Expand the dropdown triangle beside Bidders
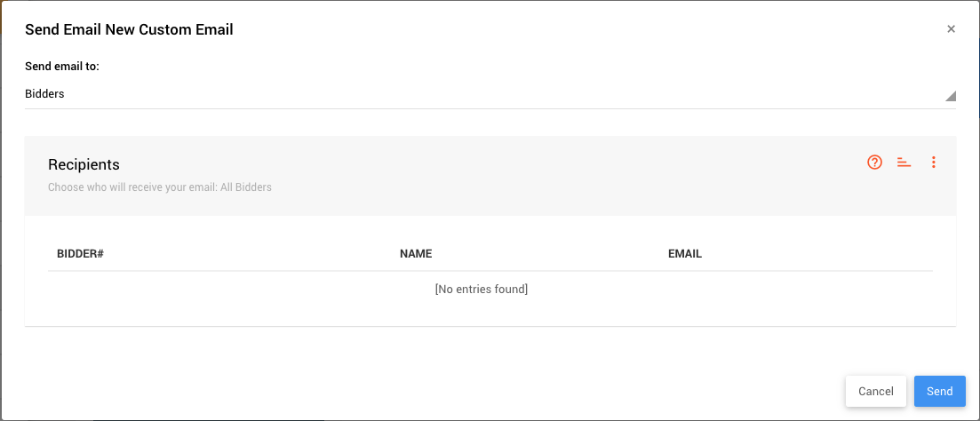This screenshot has height=421, width=980. [950, 96]
